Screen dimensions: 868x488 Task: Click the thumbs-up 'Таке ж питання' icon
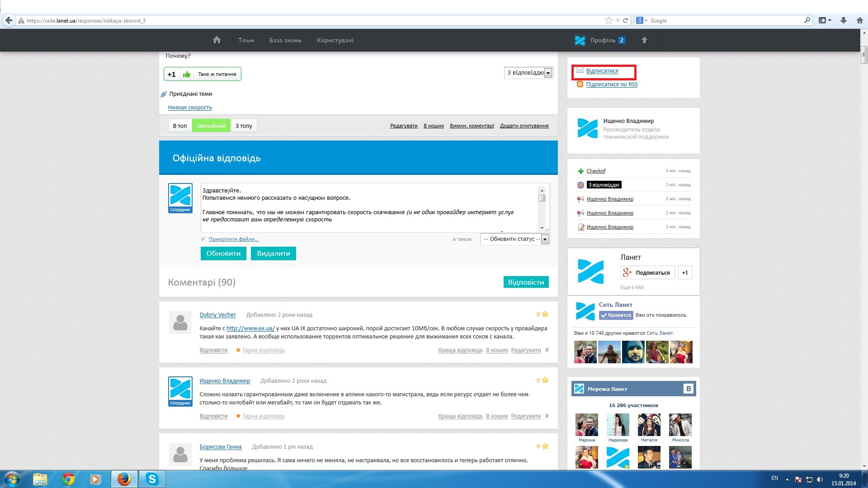tap(187, 74)
